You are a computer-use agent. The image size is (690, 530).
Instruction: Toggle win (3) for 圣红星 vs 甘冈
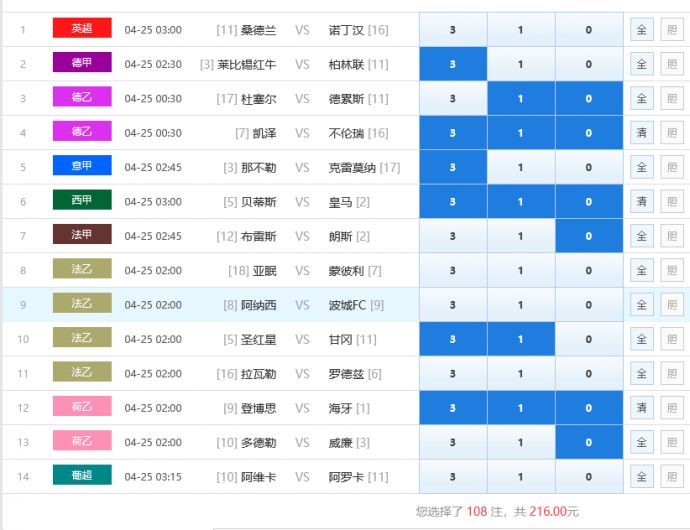[x=453, y=339]
